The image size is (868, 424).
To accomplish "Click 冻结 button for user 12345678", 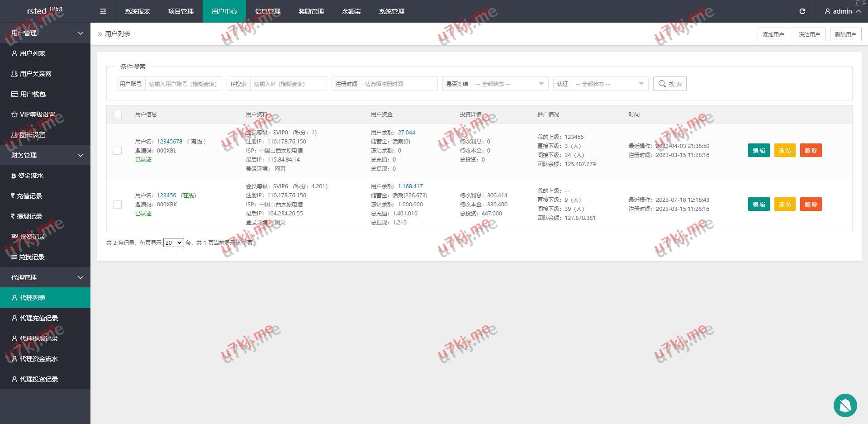I will pos(784,151).
